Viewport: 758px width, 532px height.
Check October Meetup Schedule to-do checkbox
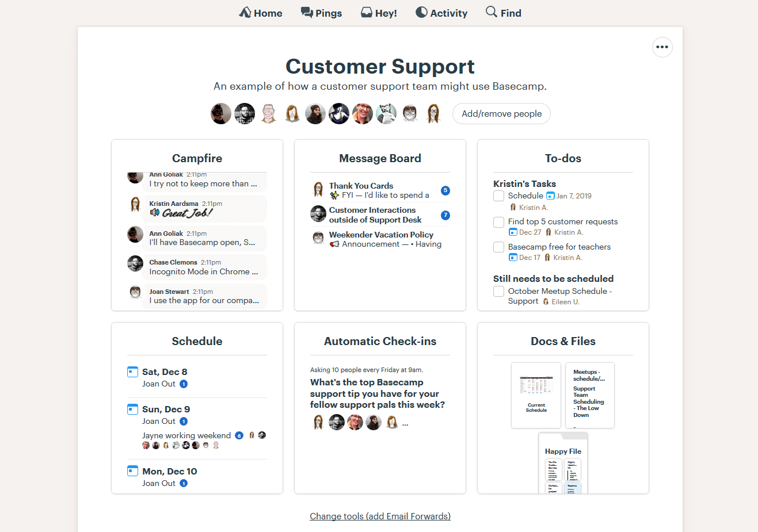click(x=499, y=292)
